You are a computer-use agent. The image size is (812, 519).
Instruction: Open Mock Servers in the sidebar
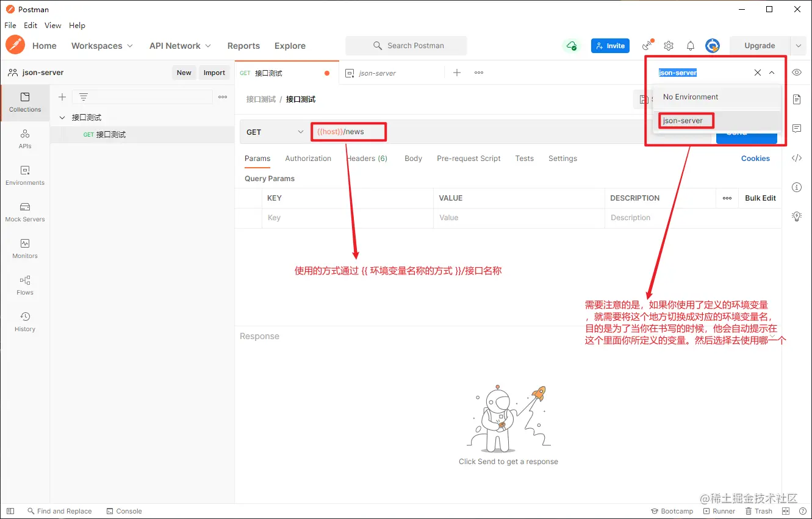[25, 212]
